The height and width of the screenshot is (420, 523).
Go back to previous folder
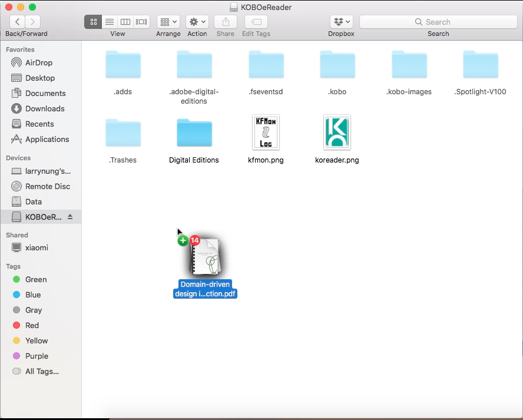17,22
